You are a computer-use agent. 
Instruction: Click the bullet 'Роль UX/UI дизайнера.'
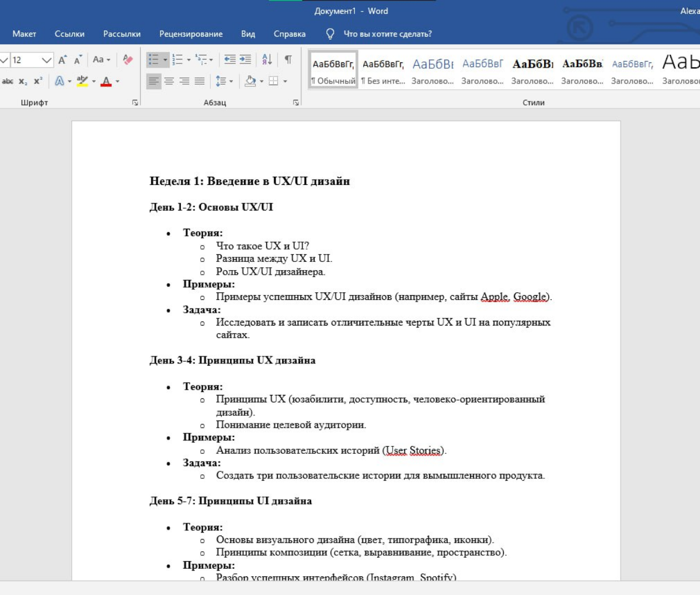(x=270, y=272)
